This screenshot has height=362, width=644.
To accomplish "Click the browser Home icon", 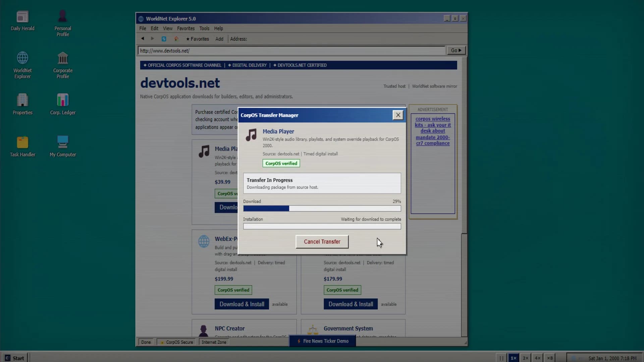I will coord(176,39).
